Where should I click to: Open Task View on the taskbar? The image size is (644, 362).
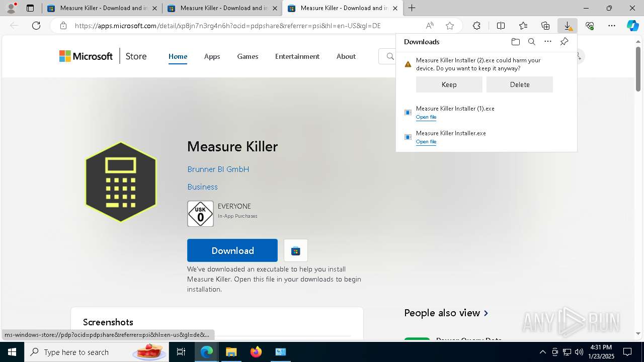point(181,352)
